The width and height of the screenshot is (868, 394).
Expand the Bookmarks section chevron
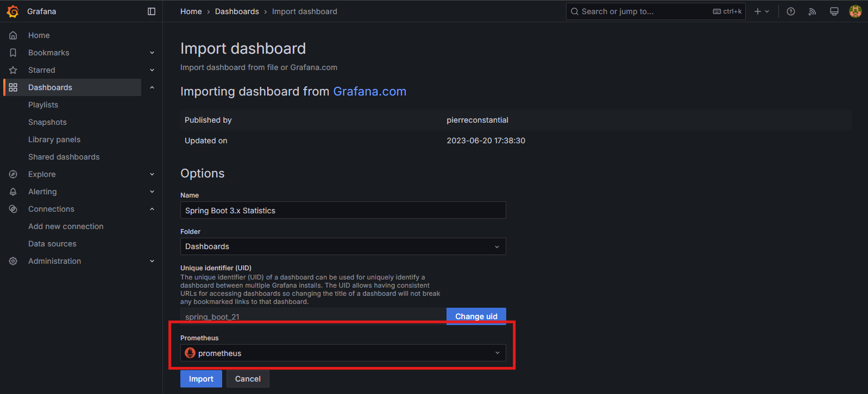coord(152,53)
